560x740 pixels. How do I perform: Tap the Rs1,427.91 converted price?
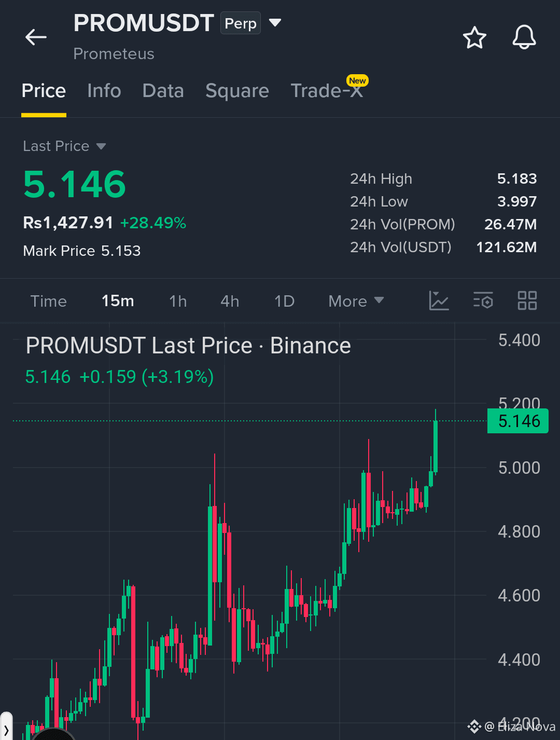point(68,223)
